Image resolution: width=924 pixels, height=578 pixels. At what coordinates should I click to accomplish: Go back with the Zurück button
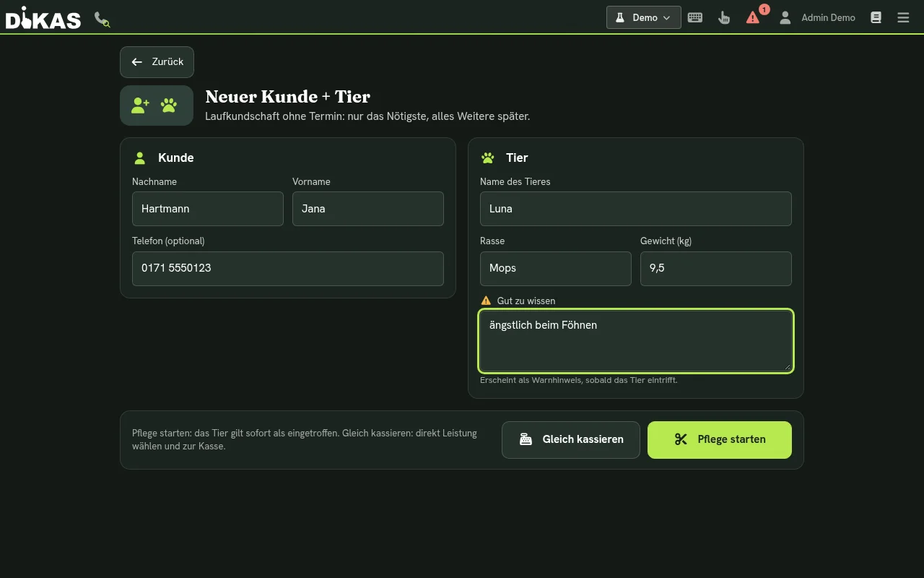click(157, 62)
